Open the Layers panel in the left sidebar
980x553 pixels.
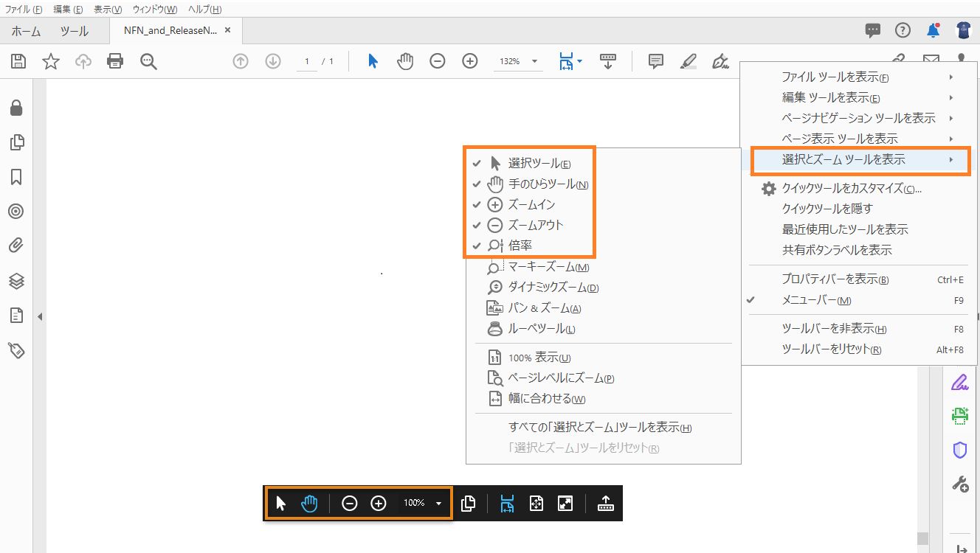click(x=16, y=280)
